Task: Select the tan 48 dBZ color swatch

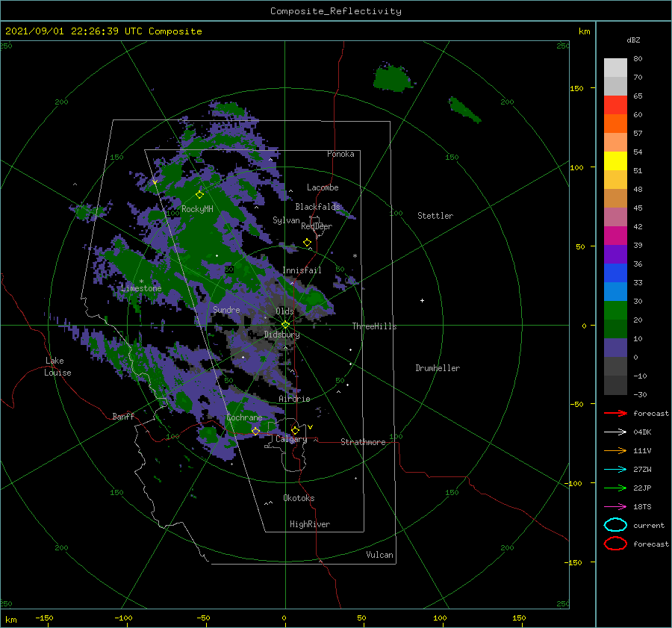Action: click(615, 199)
